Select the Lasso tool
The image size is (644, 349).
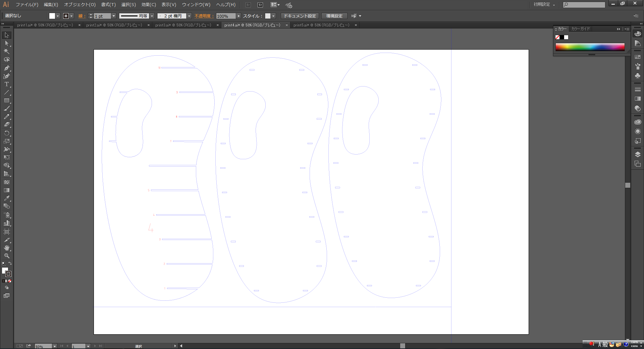click(x=7, y=59)
